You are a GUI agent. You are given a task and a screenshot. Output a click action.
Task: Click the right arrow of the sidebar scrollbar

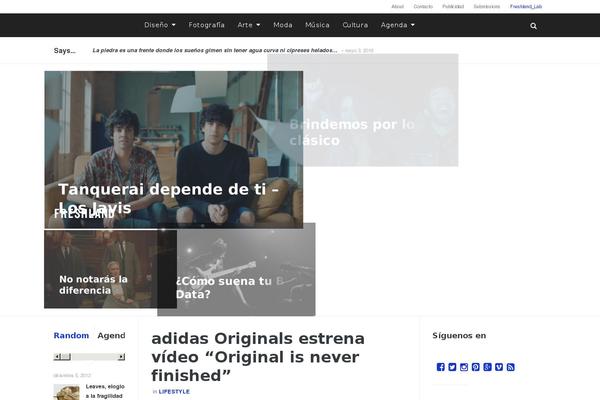121,357
